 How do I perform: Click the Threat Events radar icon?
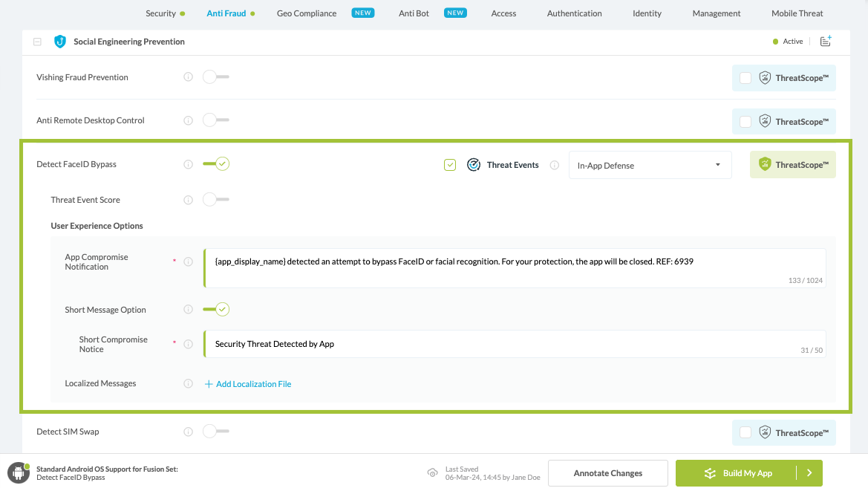pos(473,165)
